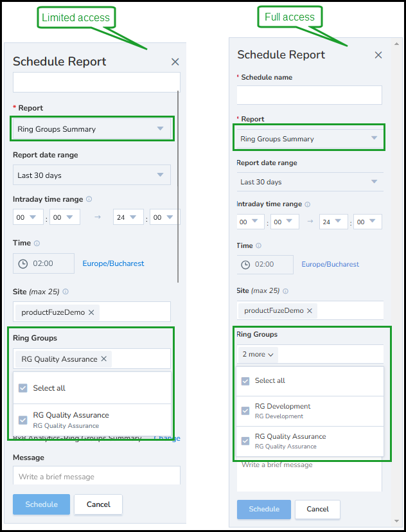Open the Ring Groups Summary dropdown in the right panel
Viewport: 406px width, 532px height.
click(x=310, y=138)
